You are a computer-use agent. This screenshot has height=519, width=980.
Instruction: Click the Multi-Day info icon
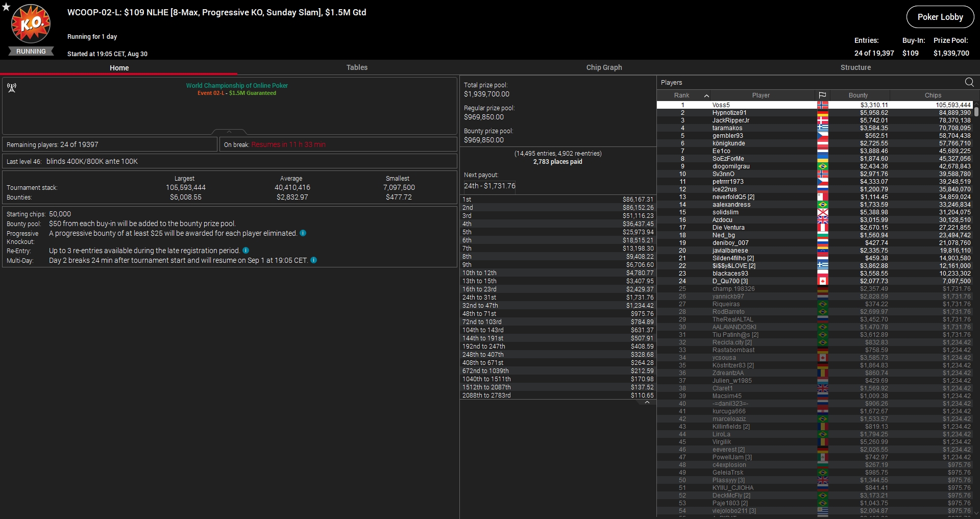pos(313,260)
